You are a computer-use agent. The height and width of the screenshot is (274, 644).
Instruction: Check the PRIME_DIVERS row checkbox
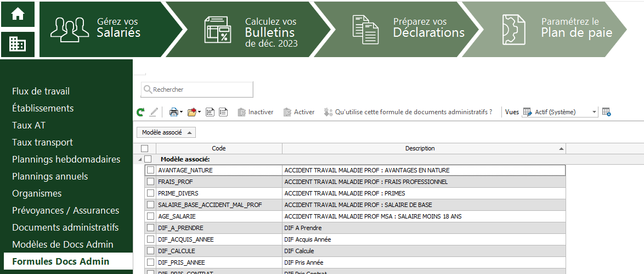click(151, 193)
